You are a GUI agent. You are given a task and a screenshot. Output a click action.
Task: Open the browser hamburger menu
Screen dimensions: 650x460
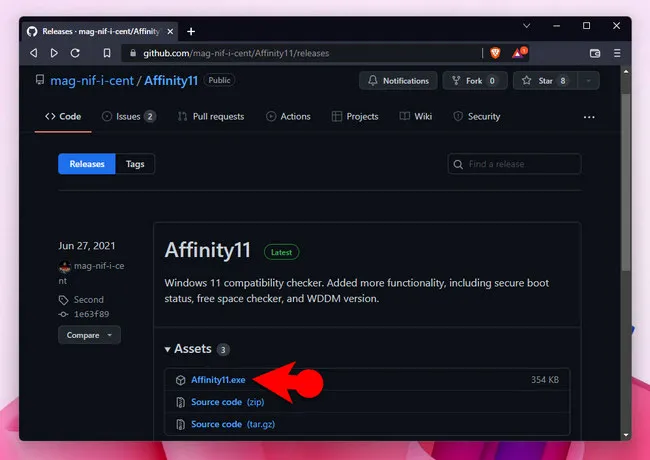click(x=617, y=53)
